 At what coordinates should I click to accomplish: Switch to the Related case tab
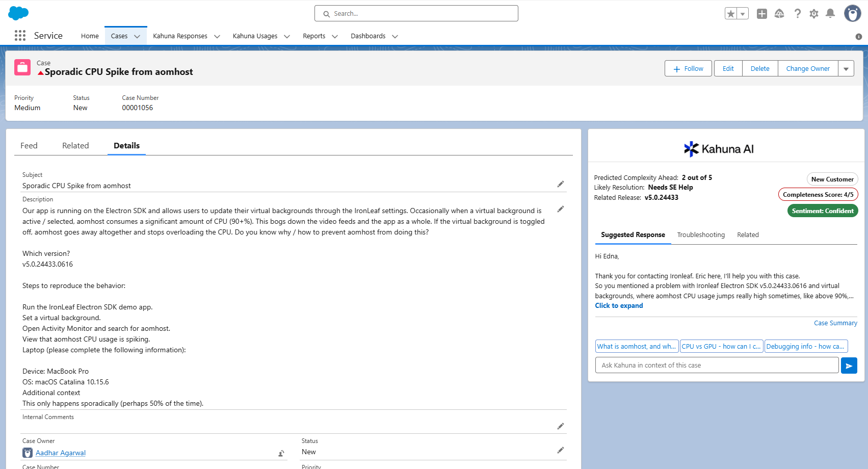pyautogui.click(x=75, y=145)
